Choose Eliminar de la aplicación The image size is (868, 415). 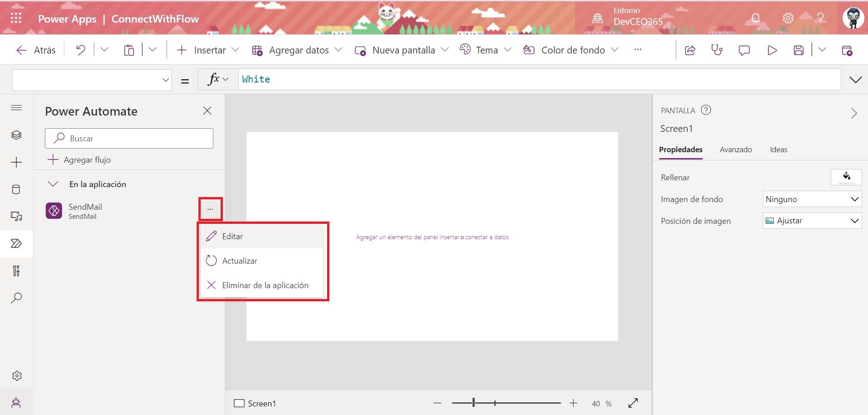(x=262, y=285)
